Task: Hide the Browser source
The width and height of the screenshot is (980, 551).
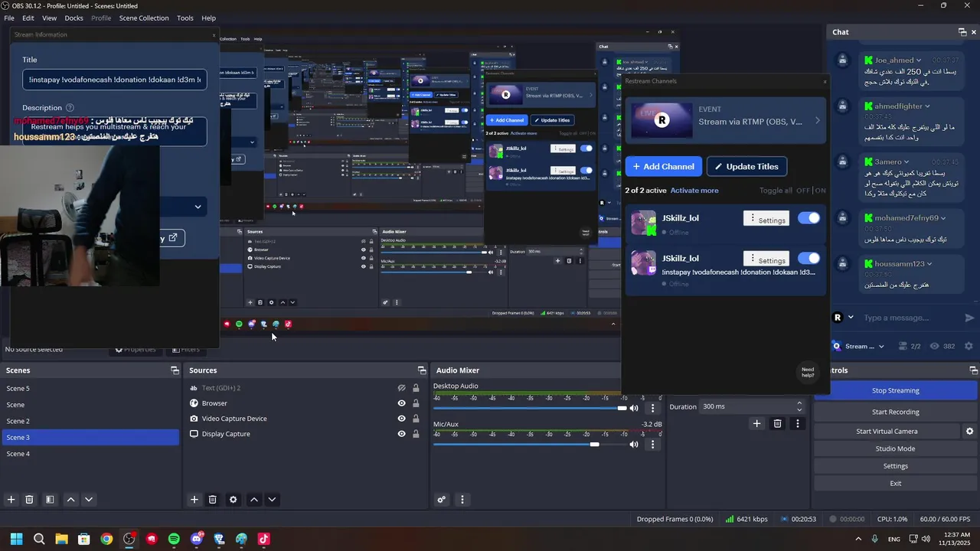Action: coord(401,403)
